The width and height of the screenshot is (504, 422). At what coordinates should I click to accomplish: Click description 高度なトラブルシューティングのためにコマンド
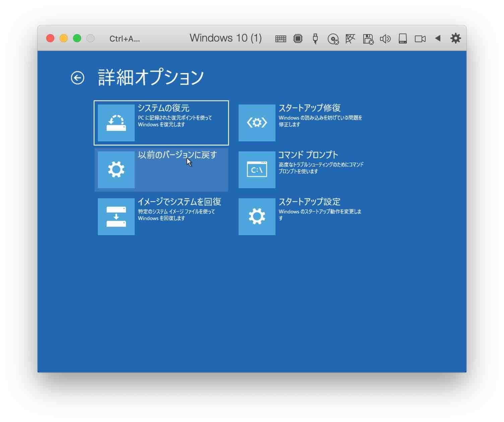(x=321, y=165)
